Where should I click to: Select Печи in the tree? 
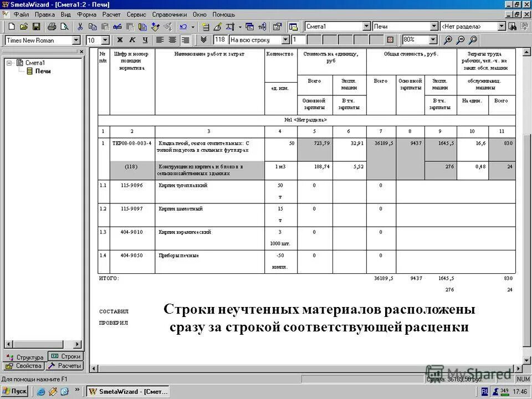coord(43,71)
